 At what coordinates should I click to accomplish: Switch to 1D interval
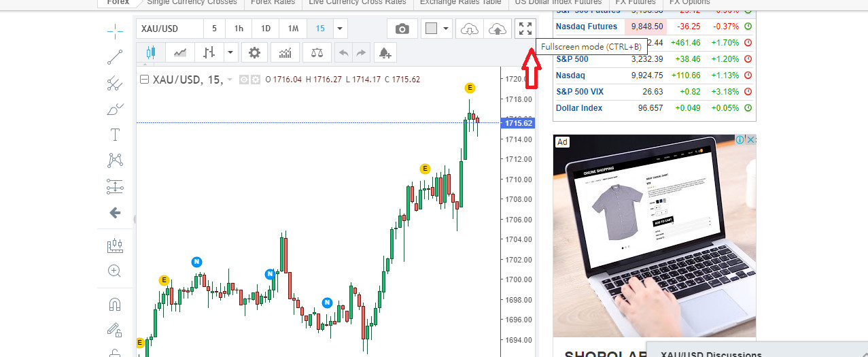point(266,29)
